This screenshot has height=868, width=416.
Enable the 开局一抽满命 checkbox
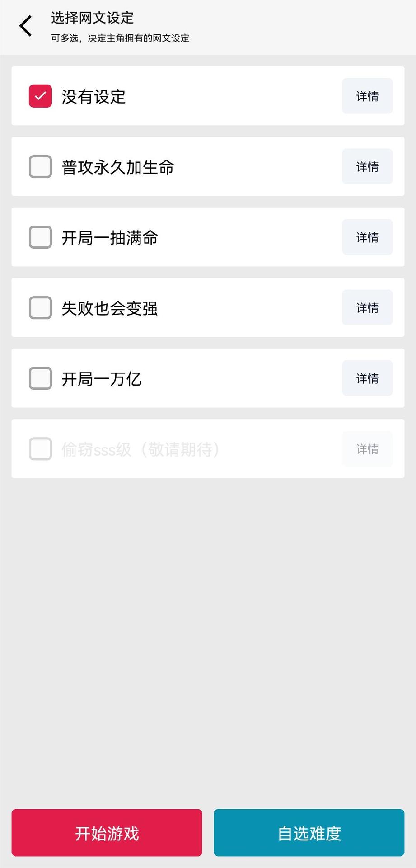[x=40, y=237]
